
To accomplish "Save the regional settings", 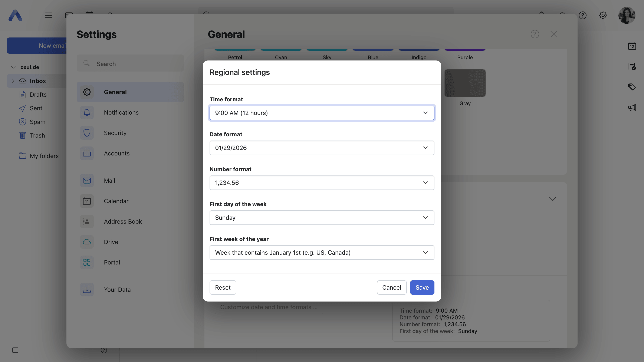I will [x=422, y=287].
